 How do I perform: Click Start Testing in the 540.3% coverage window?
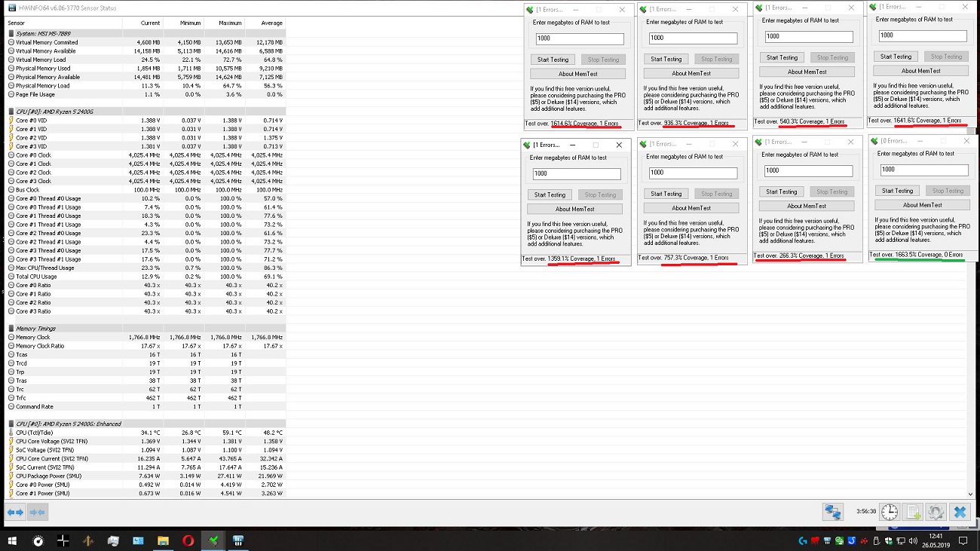782,57
